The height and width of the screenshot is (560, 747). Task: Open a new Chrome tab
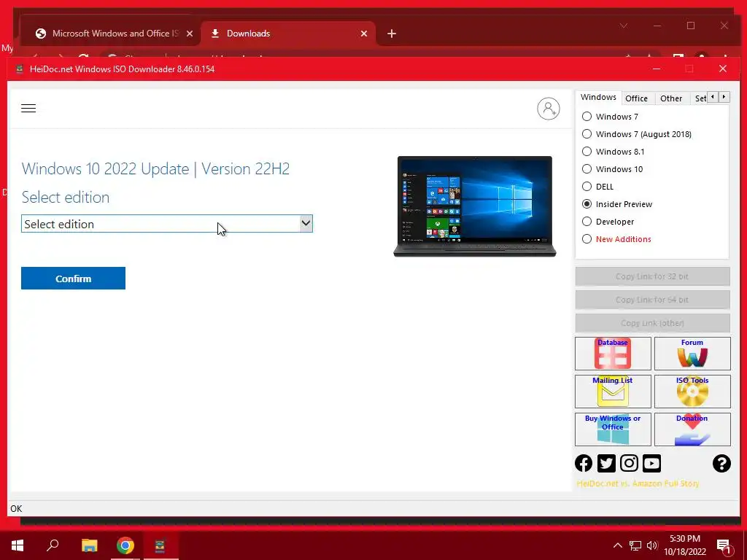(392, 34)
